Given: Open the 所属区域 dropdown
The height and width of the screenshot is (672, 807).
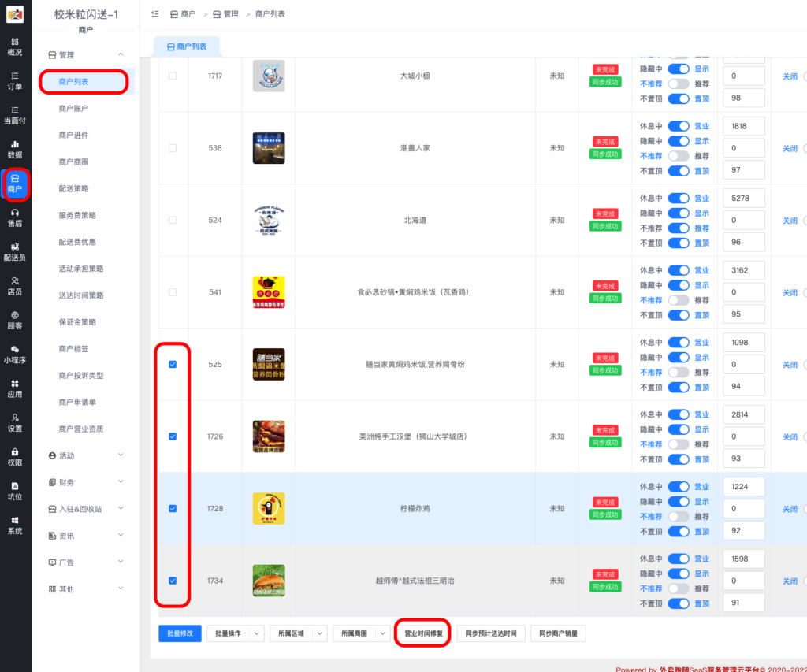Looking at the screenshot, I should pos(298,633).
